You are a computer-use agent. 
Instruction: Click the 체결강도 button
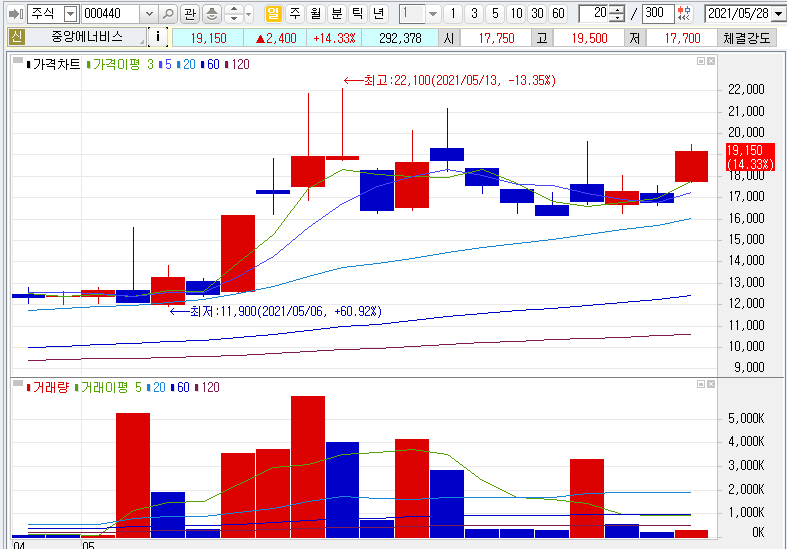[x=746, y=38]
